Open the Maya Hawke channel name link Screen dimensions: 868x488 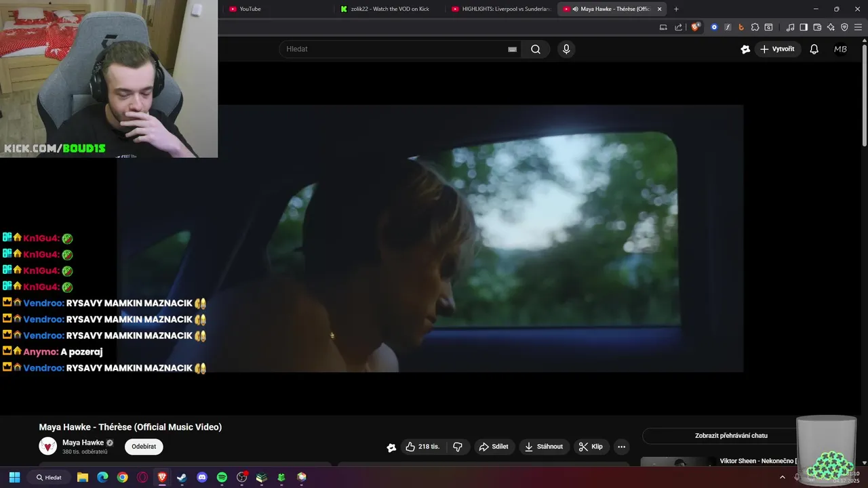click(x=83, y=443)
